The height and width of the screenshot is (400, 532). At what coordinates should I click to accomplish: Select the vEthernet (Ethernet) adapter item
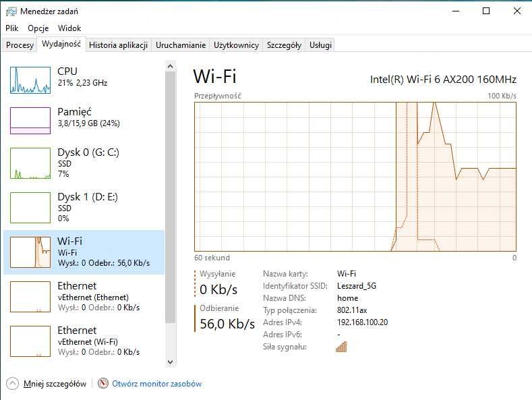click(x=84, y=296)
